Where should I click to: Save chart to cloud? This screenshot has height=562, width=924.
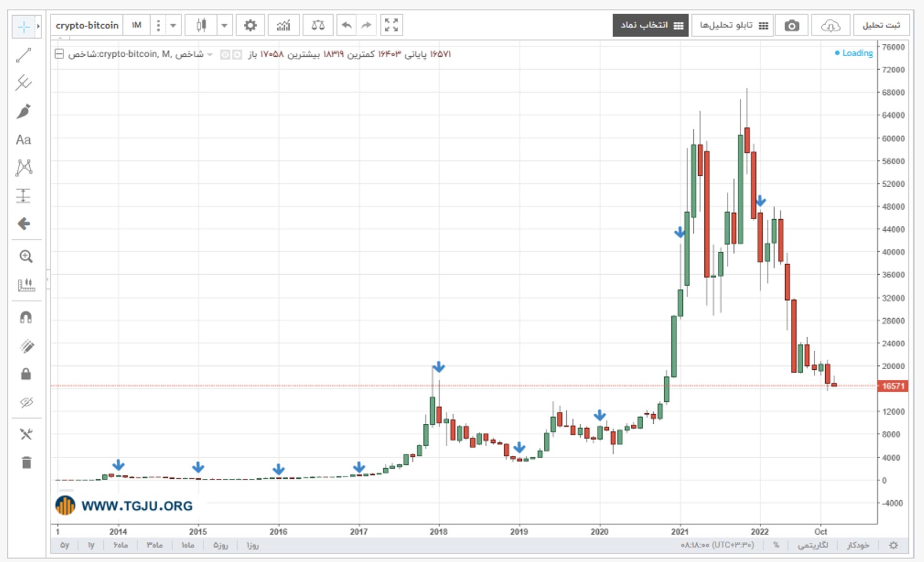pyautogui.click(x=831, y=25)
